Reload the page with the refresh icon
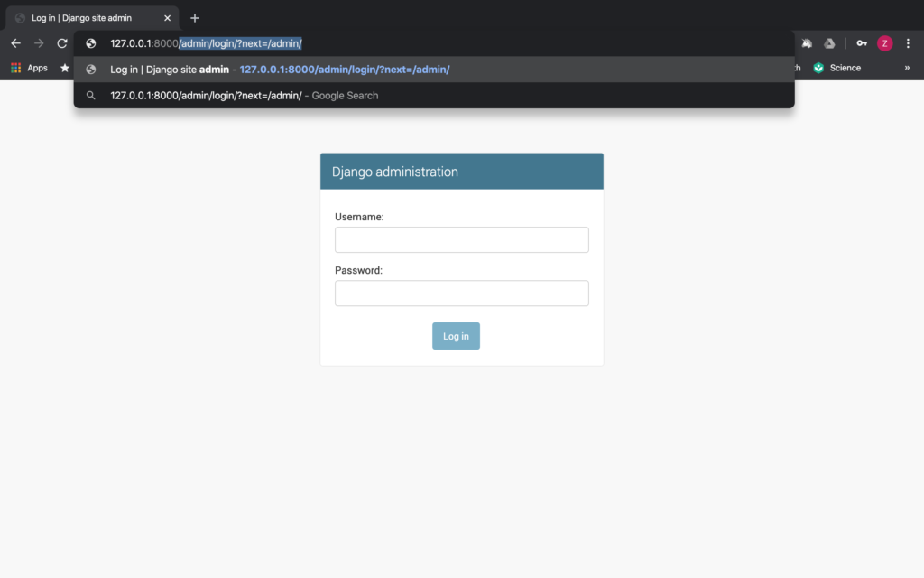 [62, 43]
